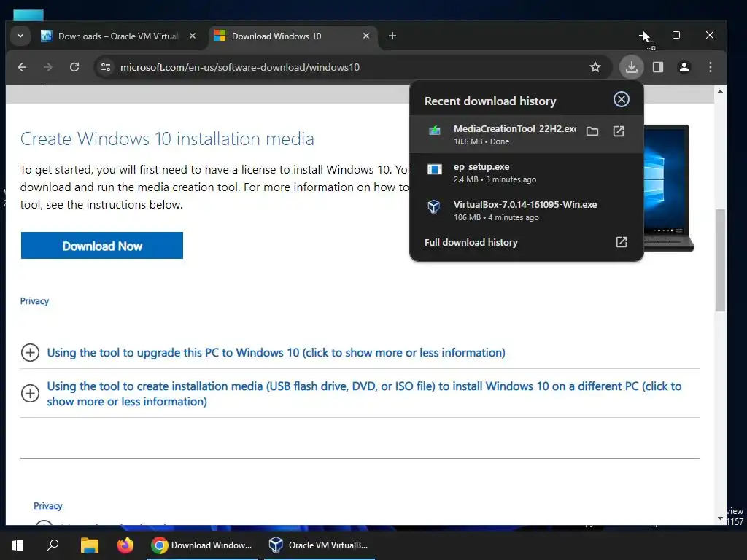Open the Chrome side panel
Viewport: 747px width, 560px height.
[x=658, y=67]
